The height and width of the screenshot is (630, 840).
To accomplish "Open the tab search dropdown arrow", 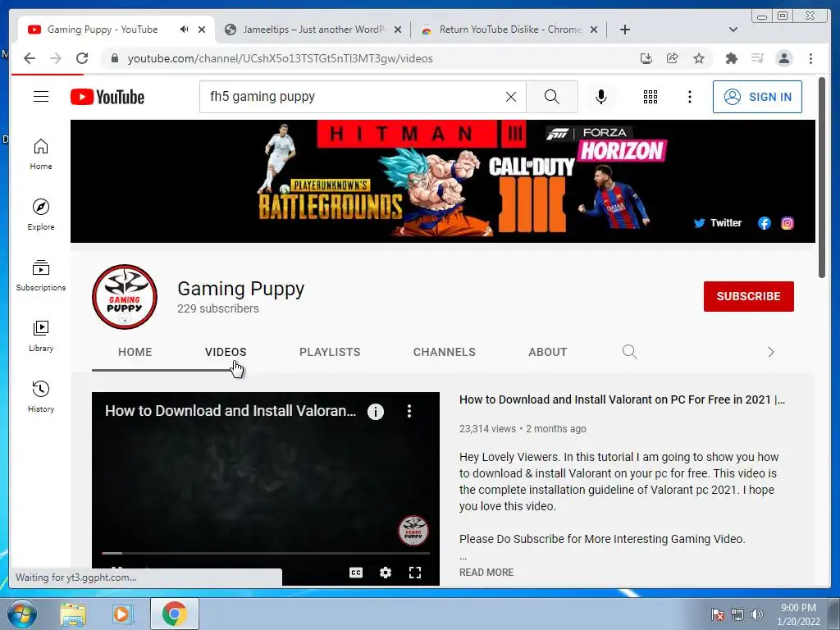I will coord(733,30).
